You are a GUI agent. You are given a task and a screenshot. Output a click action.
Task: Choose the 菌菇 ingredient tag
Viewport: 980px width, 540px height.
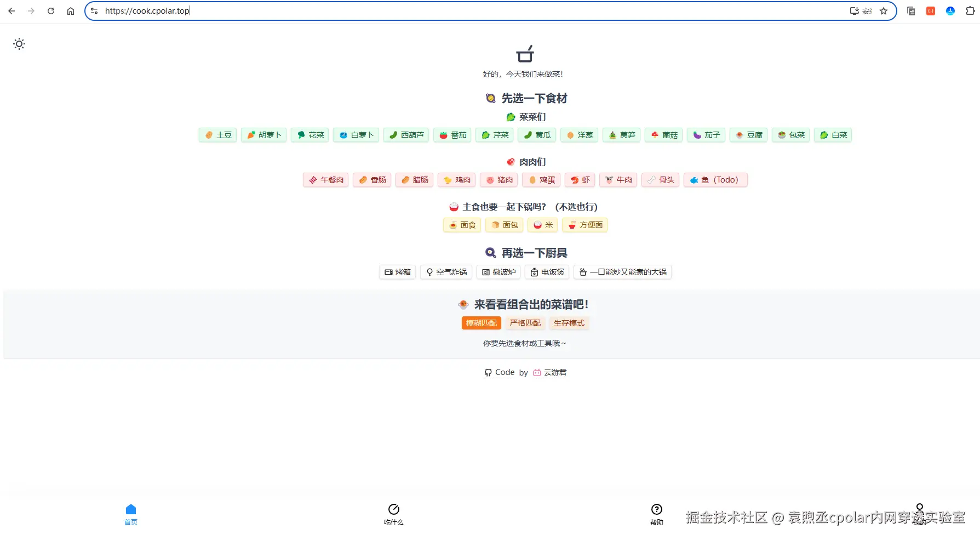[664, 135]
